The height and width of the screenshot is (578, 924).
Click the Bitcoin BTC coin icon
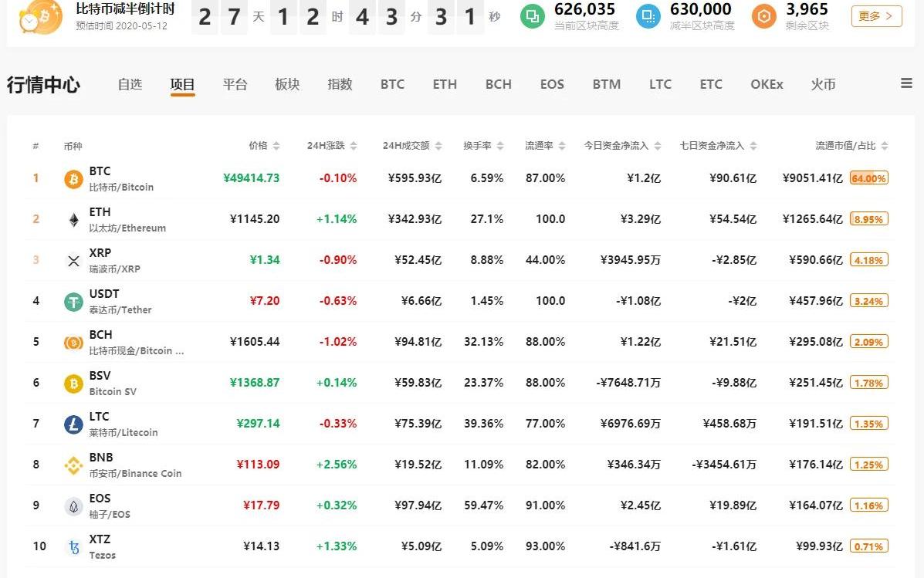click(x=73, y=178)
